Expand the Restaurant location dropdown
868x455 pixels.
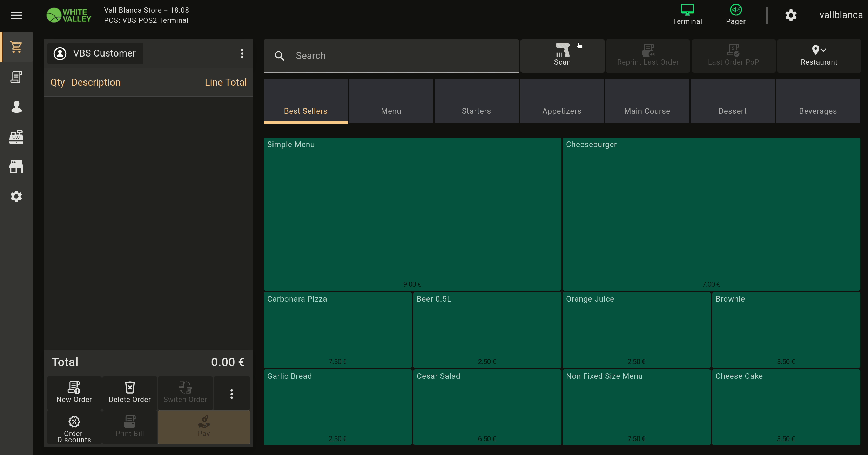pos(819,55)
